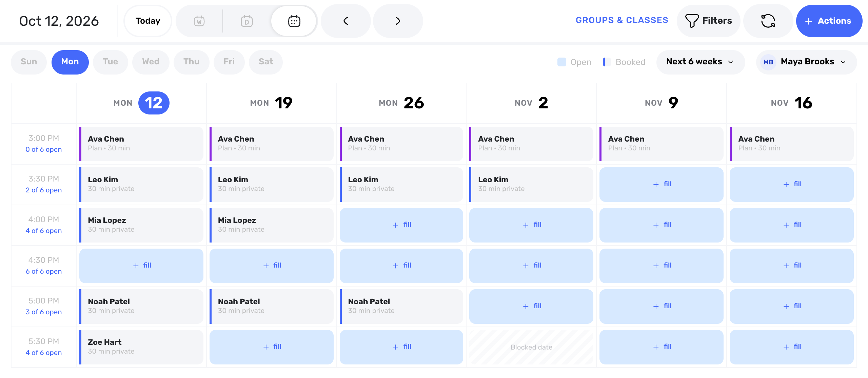Open Groups & Classes link
The width and height of the screenshot is (868, 378).
coord(622,20)
